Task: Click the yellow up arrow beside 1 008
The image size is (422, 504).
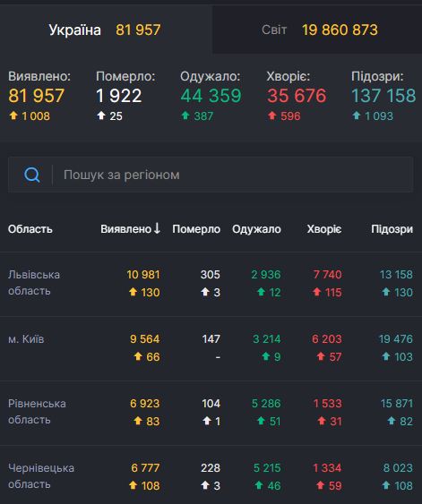Action: (13, 115)
